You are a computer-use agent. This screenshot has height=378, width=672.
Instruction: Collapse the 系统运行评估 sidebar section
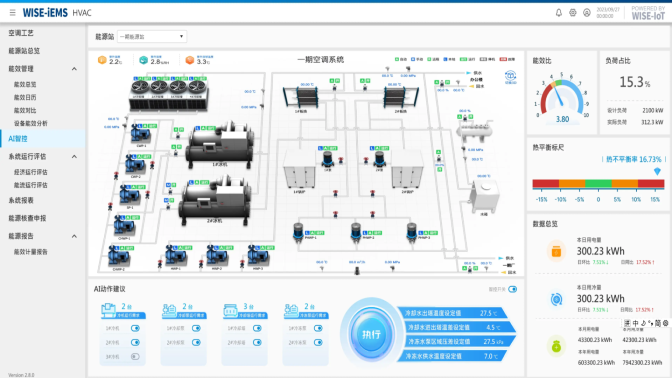coord(74,157)
